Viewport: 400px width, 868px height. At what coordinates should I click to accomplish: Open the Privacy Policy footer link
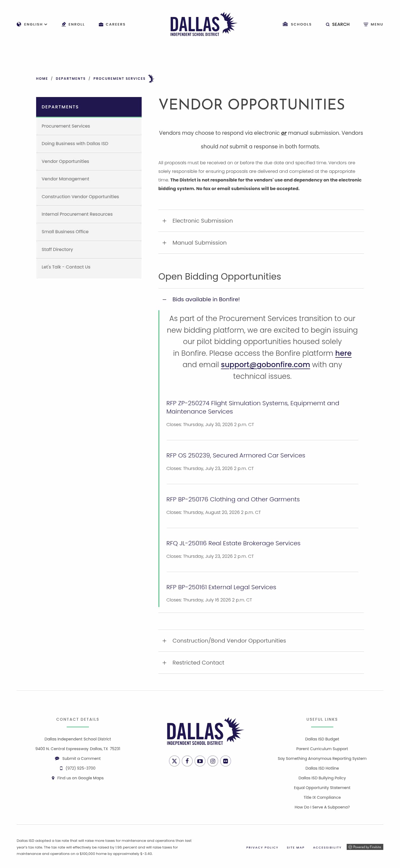[x=262, y=847]
